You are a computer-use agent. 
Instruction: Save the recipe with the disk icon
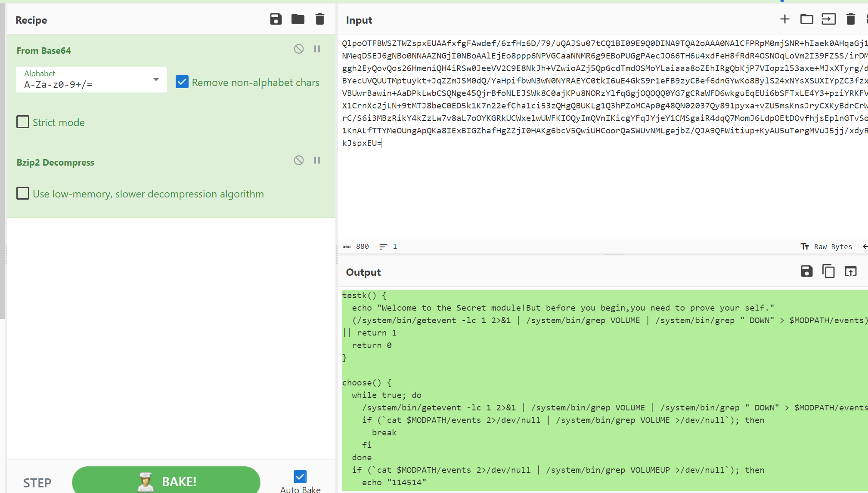pyautogui.click(x=276, y=19)
